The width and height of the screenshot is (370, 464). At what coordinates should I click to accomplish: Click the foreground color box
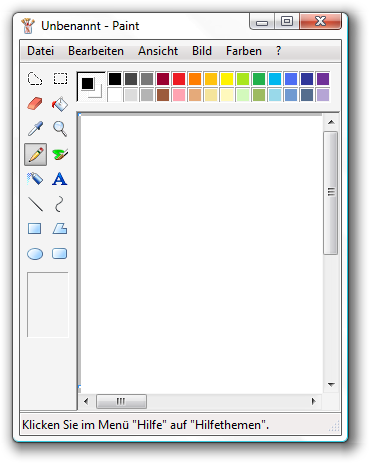[88, 83]
